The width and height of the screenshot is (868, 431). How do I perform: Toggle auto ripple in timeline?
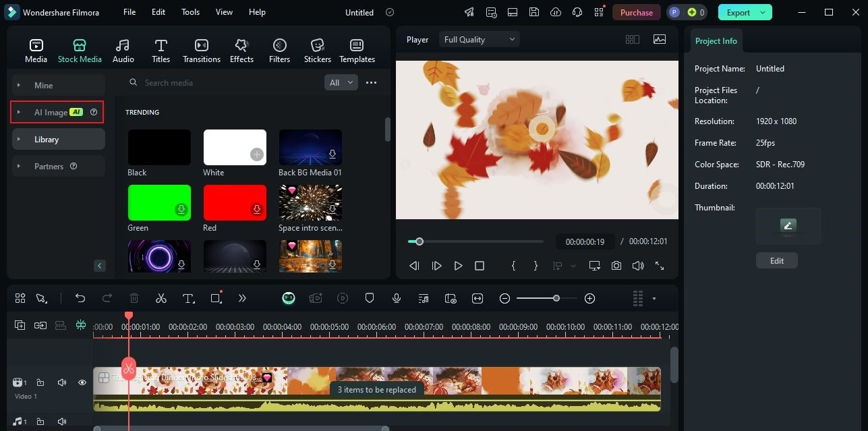tap(61, 325)
